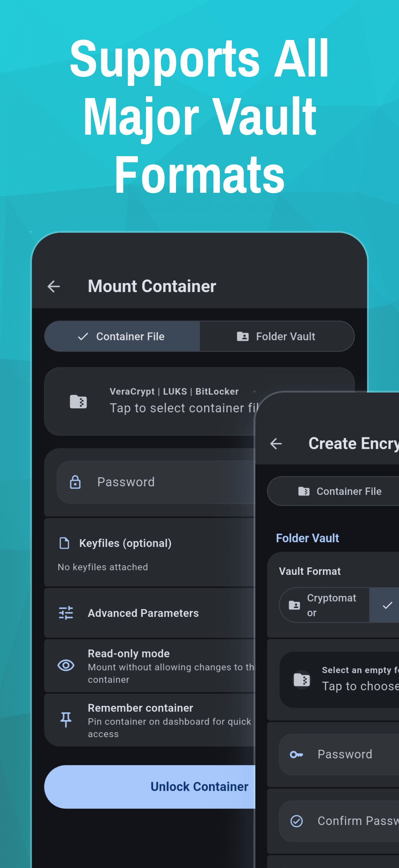Focus Password field in Create screen
Image resolution: width=399 pixels, height=868 pixels.
(339, 755)
